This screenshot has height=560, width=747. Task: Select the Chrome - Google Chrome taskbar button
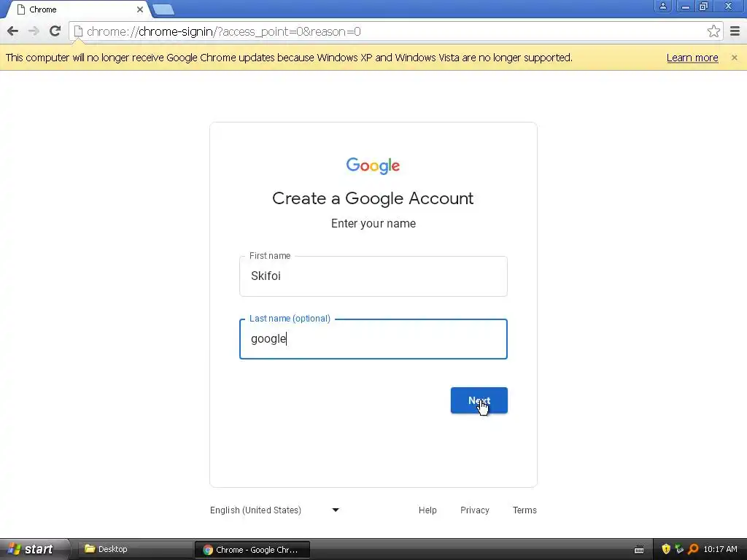pyautogui.click(x=252, y=550)
